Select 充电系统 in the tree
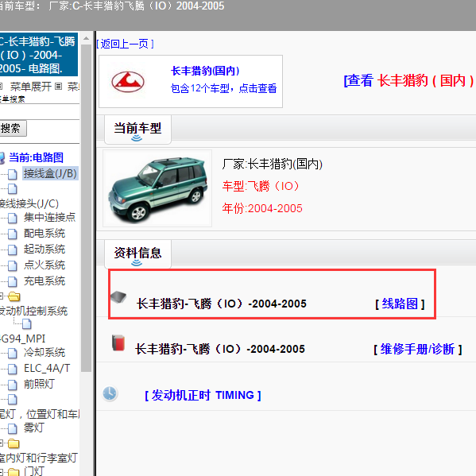 (x=45, y=281)
